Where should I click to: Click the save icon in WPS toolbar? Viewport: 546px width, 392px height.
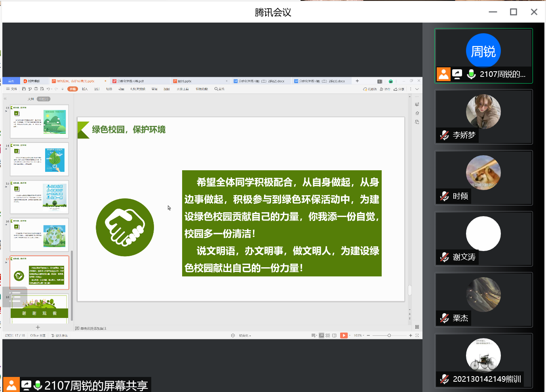(x=24, y=89)
